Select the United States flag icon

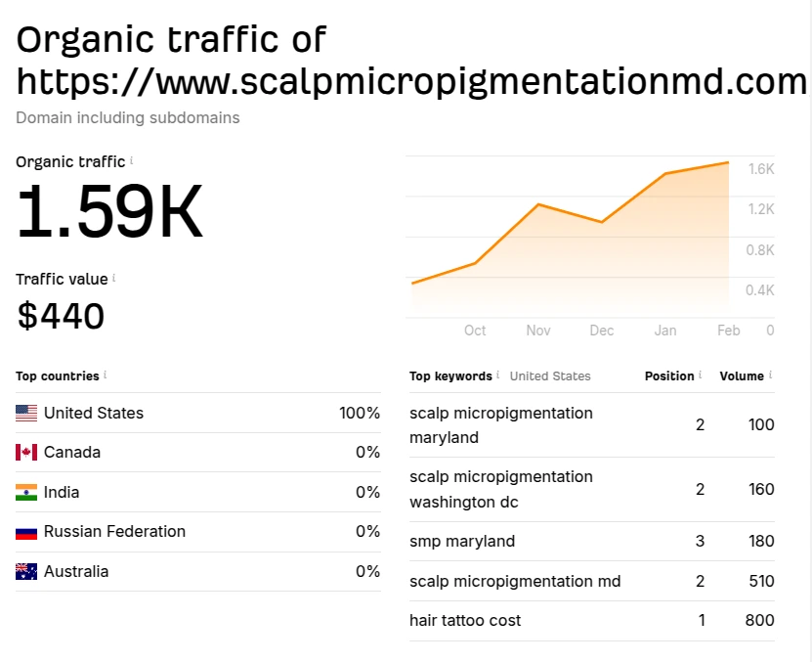[x=26, y=412]
